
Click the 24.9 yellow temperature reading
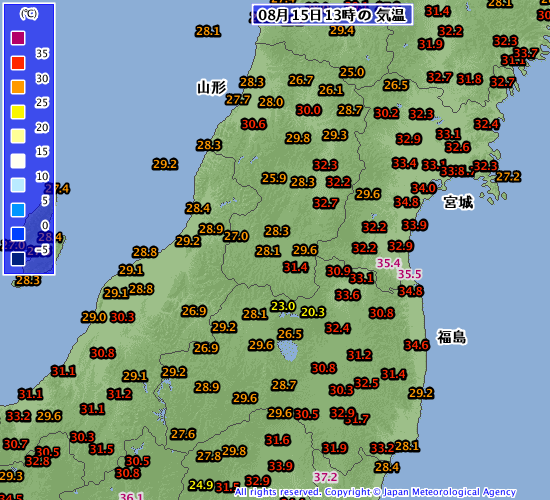pos(201,485)
